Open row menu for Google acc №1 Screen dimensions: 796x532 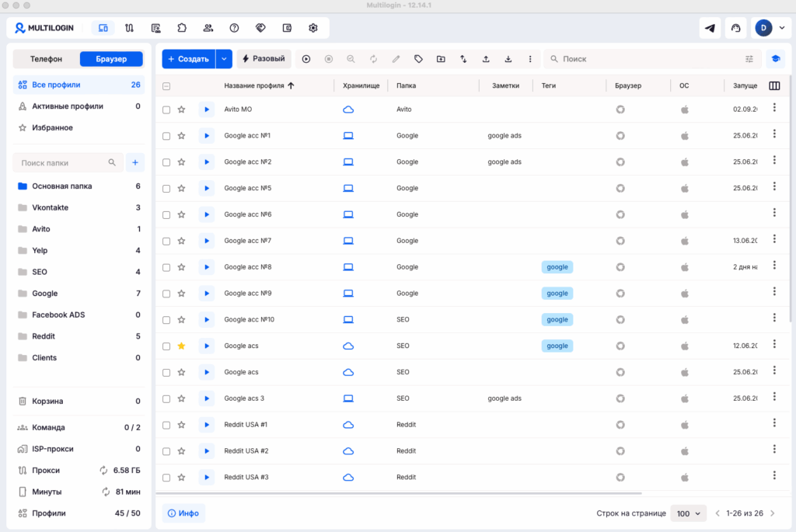click(774, 134)
